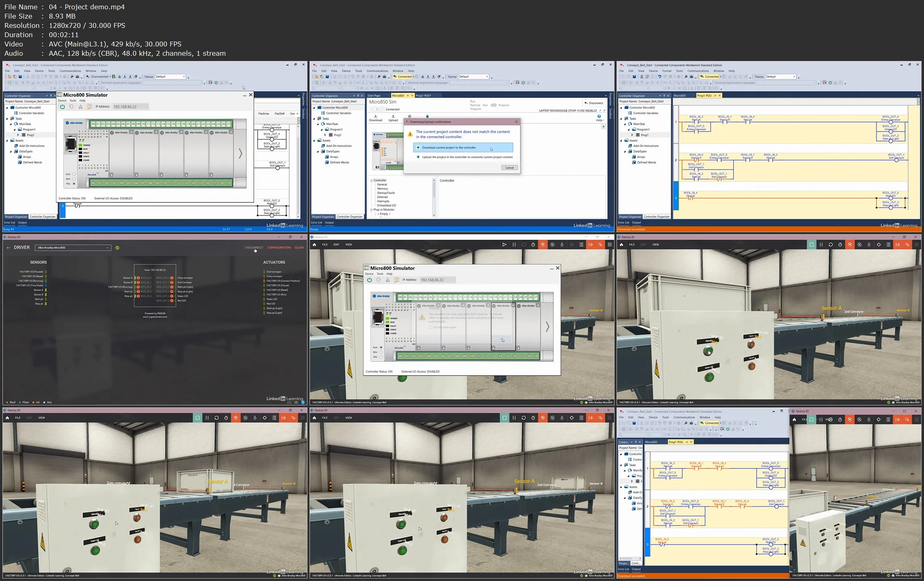Open the Help dropdown on the Micro850 Sim page
Viewport: 924px width, 581px height.
tap(600, 120)
